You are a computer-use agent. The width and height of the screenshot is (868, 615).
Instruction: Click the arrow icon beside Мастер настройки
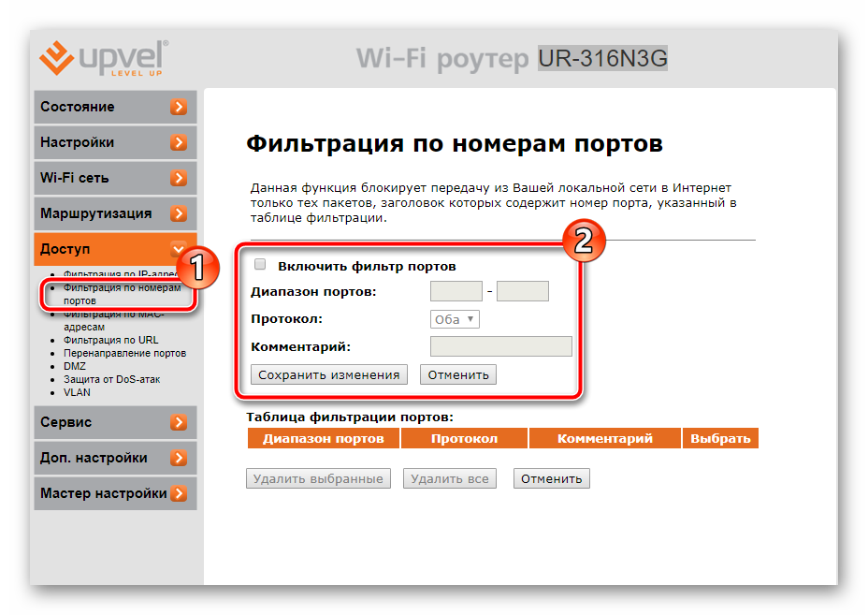(179, 493)
